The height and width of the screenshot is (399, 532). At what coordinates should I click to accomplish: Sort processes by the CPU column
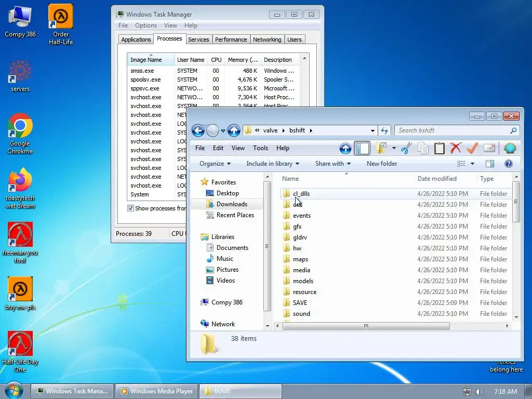pos(216,60)
